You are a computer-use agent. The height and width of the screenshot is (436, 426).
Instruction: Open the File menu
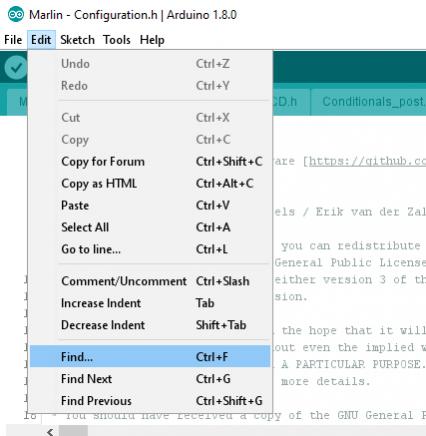click(13, 40)
